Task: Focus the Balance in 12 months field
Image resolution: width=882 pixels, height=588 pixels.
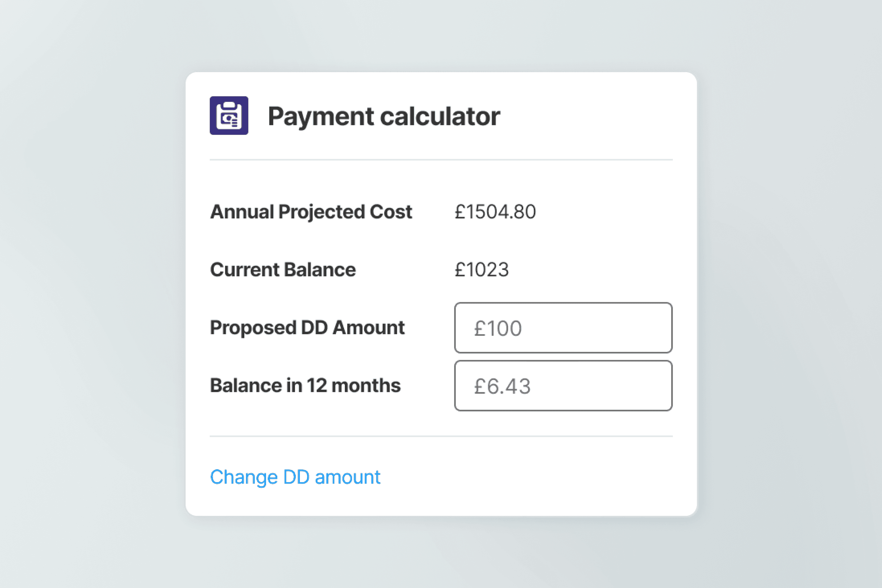Action: point(563,386)
